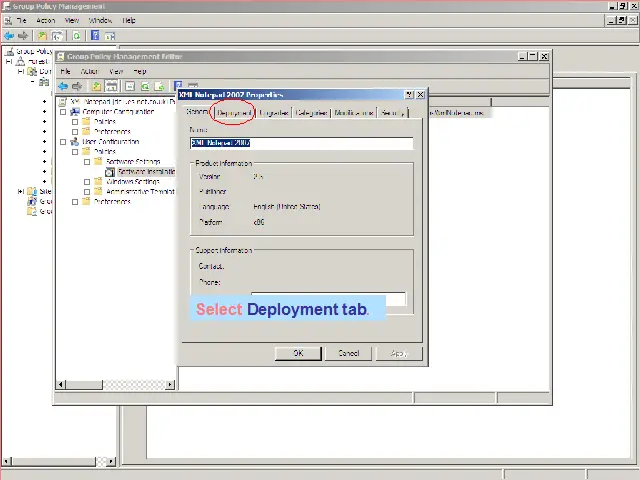Open the Upgrades tab
Screen dimensions: 640x480
273,113
